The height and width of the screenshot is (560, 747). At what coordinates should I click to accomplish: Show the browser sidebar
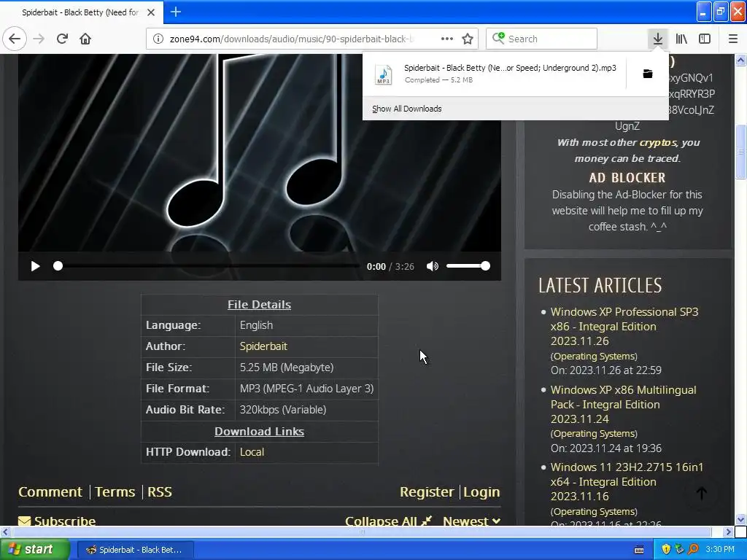[705, 39]
